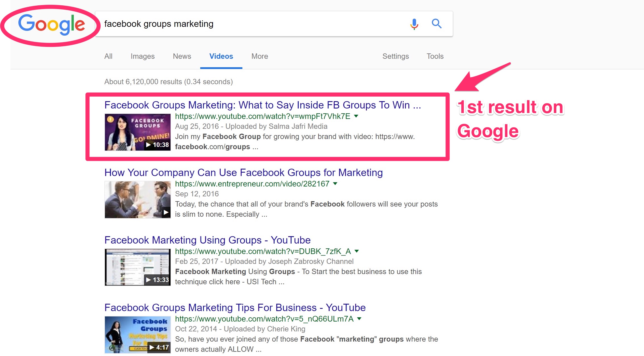644x356 pixels.
Task: Click the Google logo
Action: (x=51, y=25)
